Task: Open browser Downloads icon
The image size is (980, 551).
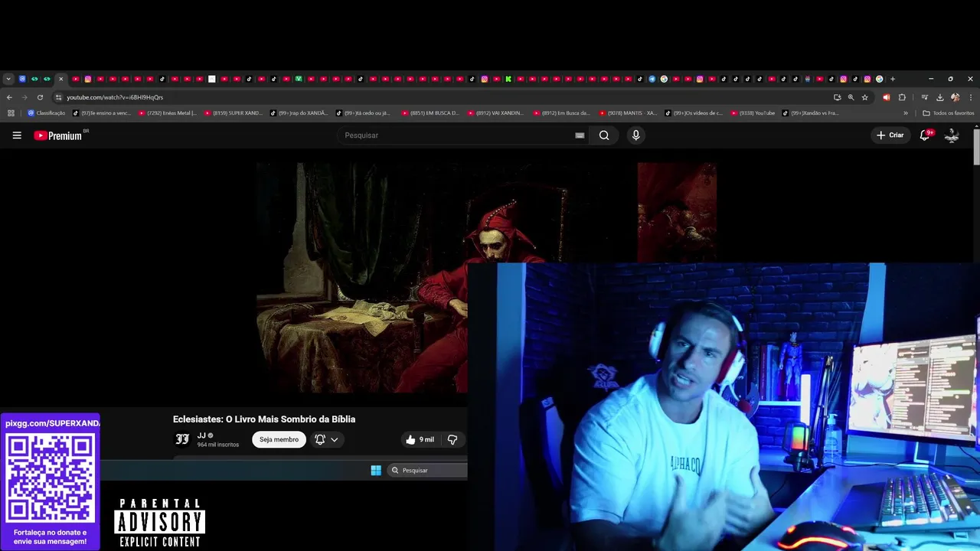Action: pos(939,97)
